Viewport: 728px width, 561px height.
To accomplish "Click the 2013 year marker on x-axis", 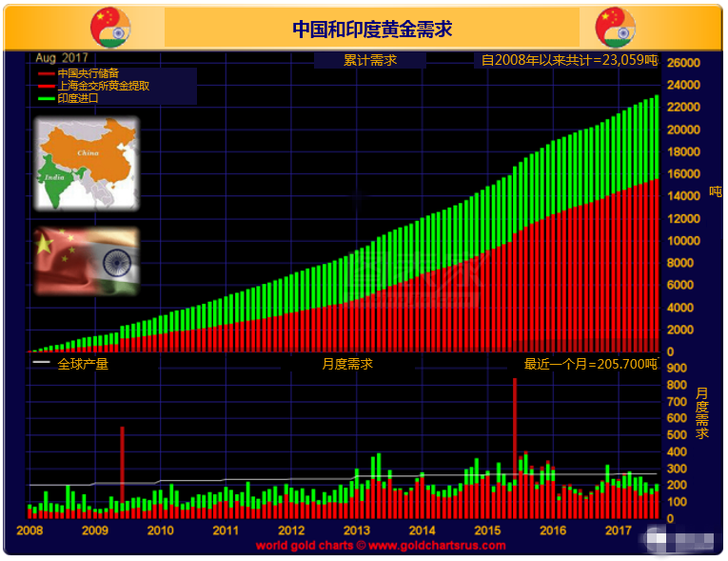I will [x=356, y=531].
